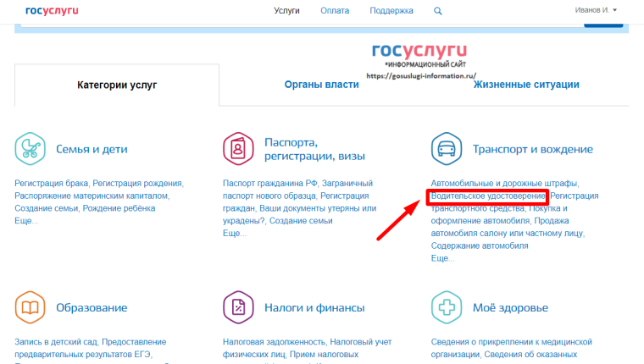Open the Услуги menu item
Screen dimensions: 644x364
tap(286, 11)
